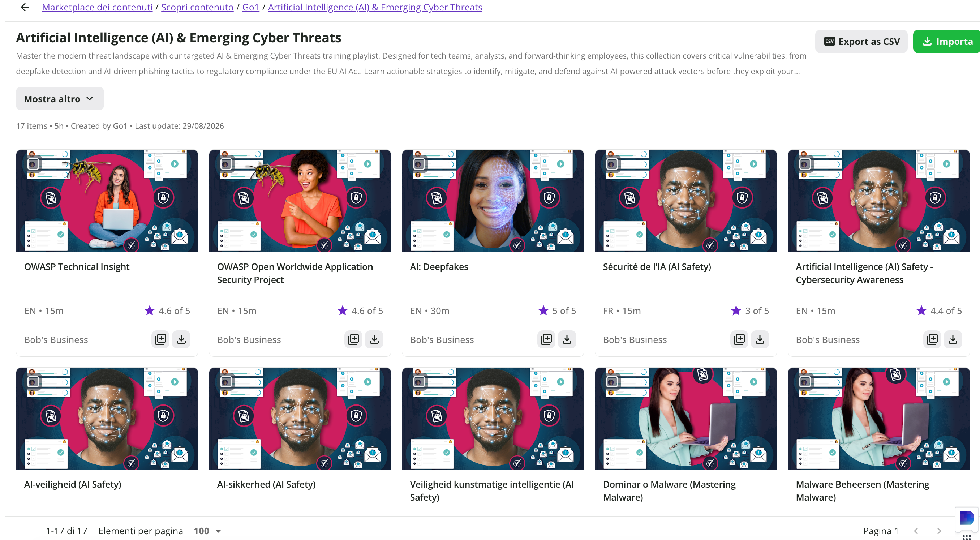Click the 17 items summary line
The height and width of the screenshot is (540, 980).
(120, 126)
